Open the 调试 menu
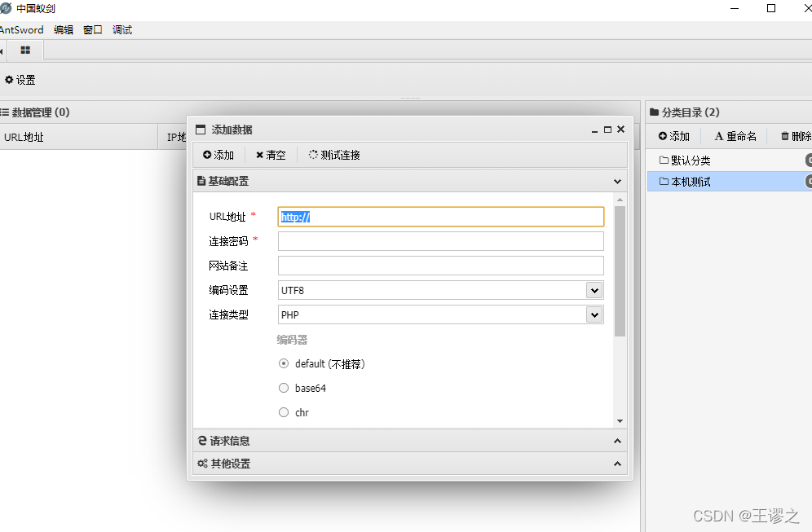 122,30
